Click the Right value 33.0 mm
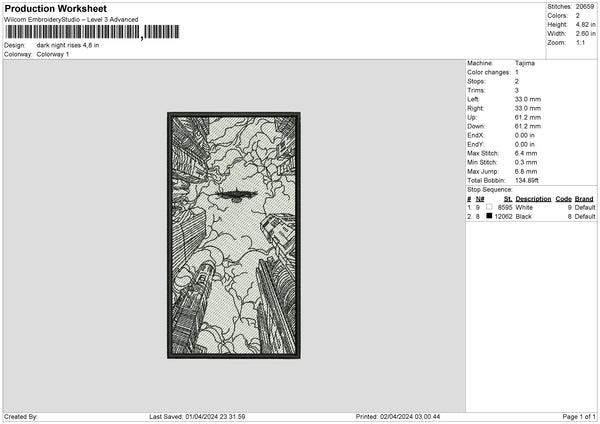600x424 pixels. coord(528,108)
